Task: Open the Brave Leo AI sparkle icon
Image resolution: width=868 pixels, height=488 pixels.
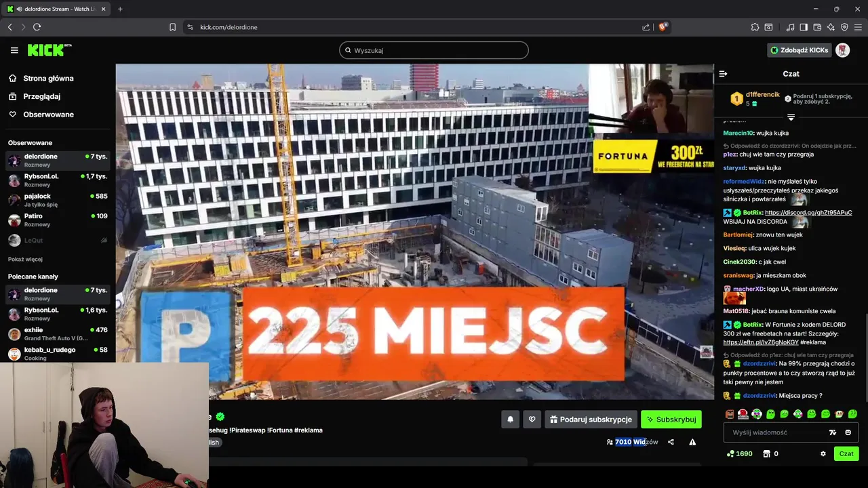Action: click(831, 27)
